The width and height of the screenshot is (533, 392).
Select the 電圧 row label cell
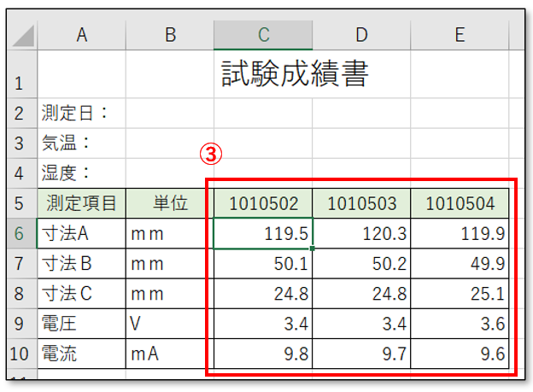point(82,324)
